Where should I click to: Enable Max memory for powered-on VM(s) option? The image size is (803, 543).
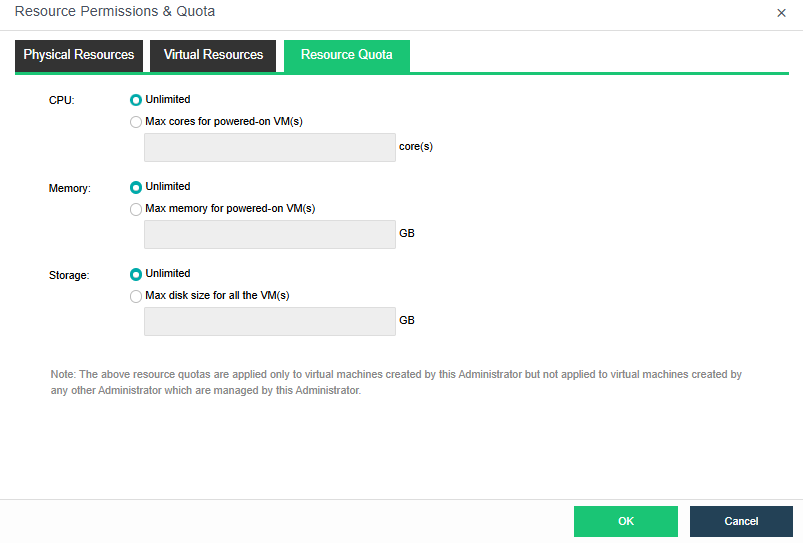(x=136, y=209)
